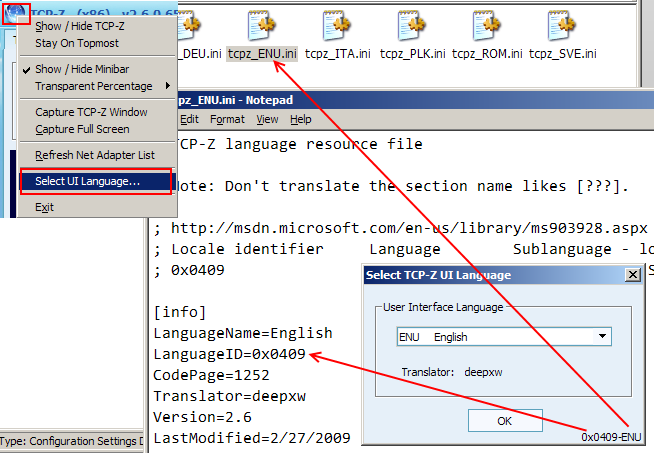Click the LanguageID=0x0409 line in Notepad

pos(229,355)
